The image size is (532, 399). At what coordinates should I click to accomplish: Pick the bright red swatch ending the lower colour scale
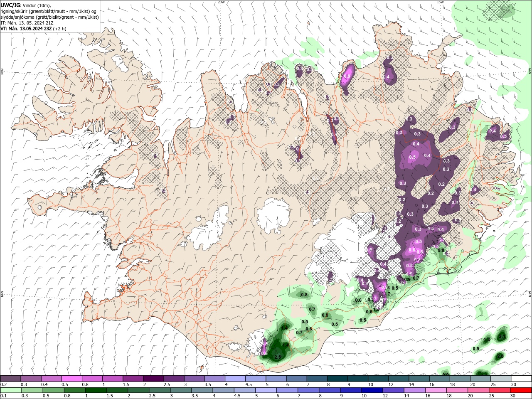click(x=521, y=390)
